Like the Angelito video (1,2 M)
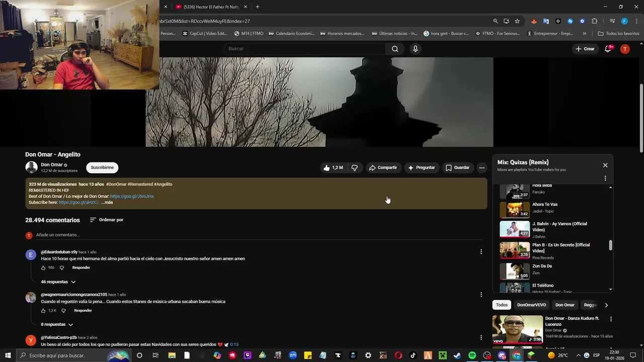644x362 pixels. point(333,167)
